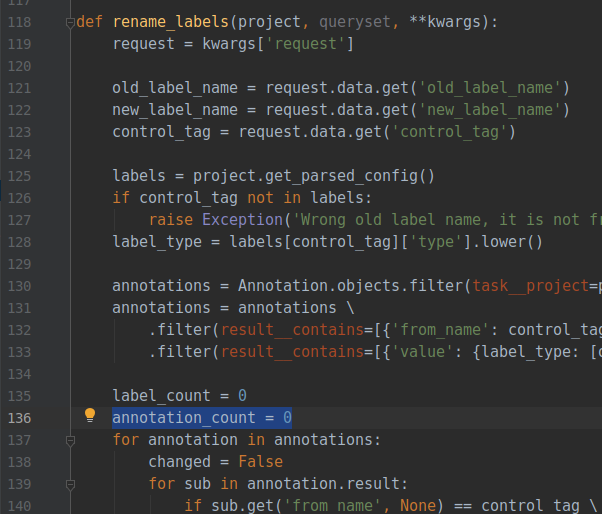Image resolution: width=602 pixels, height=514 pixels.
Task: Click the 'if' keyword on line 126
Action: tap(121, 198)
